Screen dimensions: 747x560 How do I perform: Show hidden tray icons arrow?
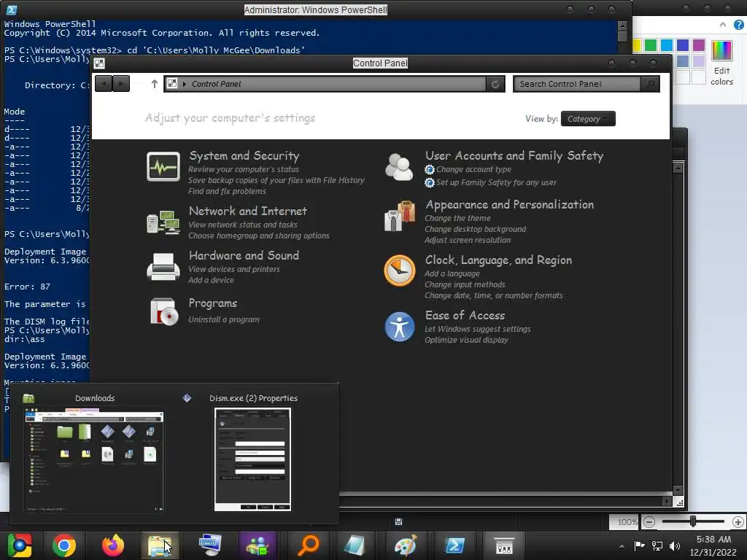coord(622,546)
